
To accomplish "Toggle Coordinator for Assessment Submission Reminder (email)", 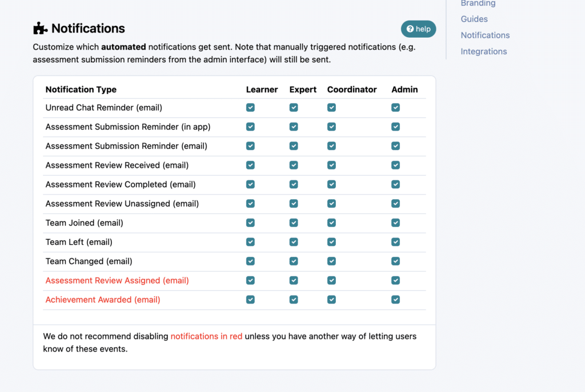I will click(331, 146).
